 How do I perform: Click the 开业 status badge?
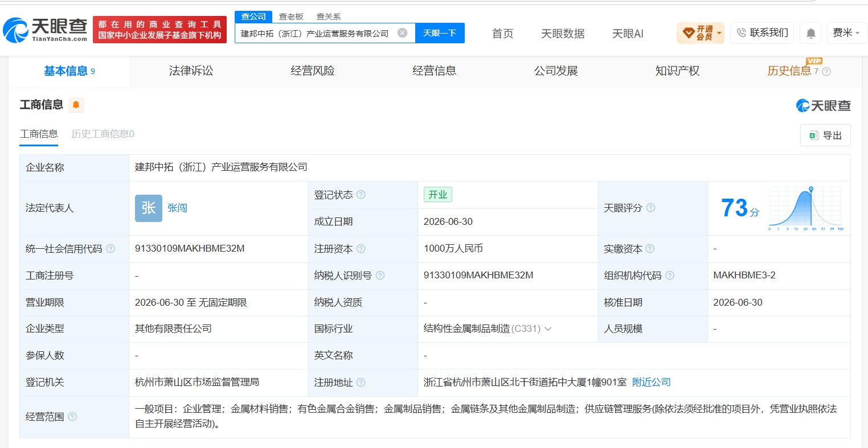437,195
